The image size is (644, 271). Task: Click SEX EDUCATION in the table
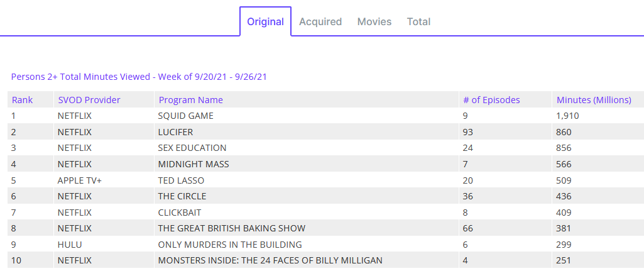pyautogui.click(x=192, y=148)
